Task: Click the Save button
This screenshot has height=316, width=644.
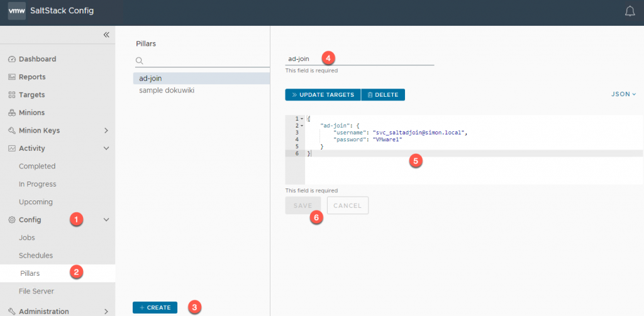Action: pyautogui.click(x=303, y=205)
